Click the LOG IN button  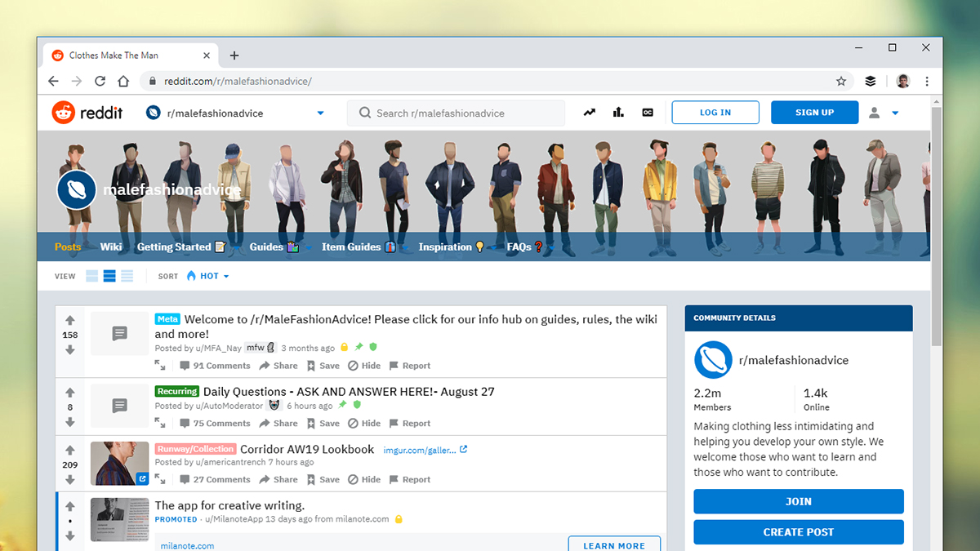tap(715, 113)
